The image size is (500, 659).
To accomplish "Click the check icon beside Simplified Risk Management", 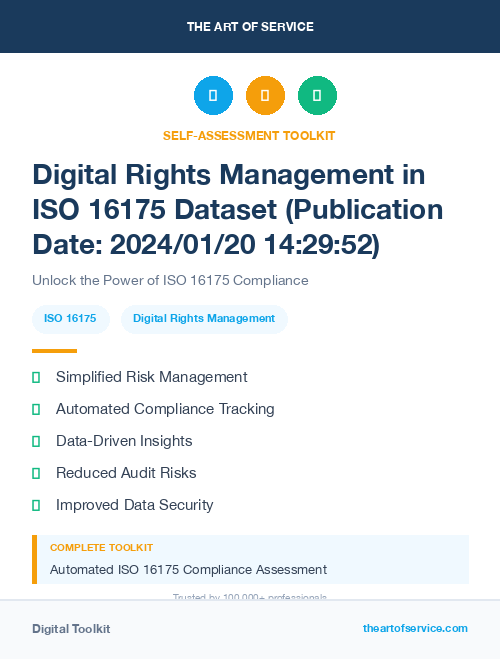I will 36,377.
